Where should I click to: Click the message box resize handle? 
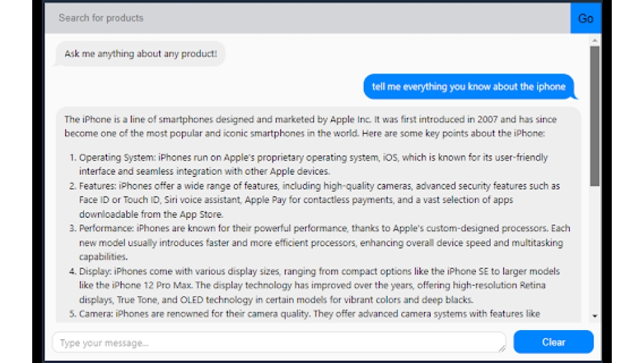502,348
